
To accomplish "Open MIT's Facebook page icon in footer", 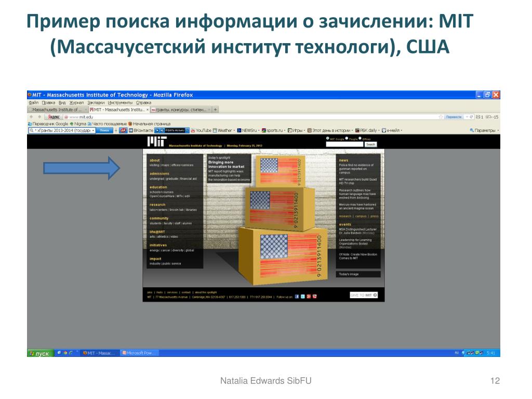I will (297, 297).
